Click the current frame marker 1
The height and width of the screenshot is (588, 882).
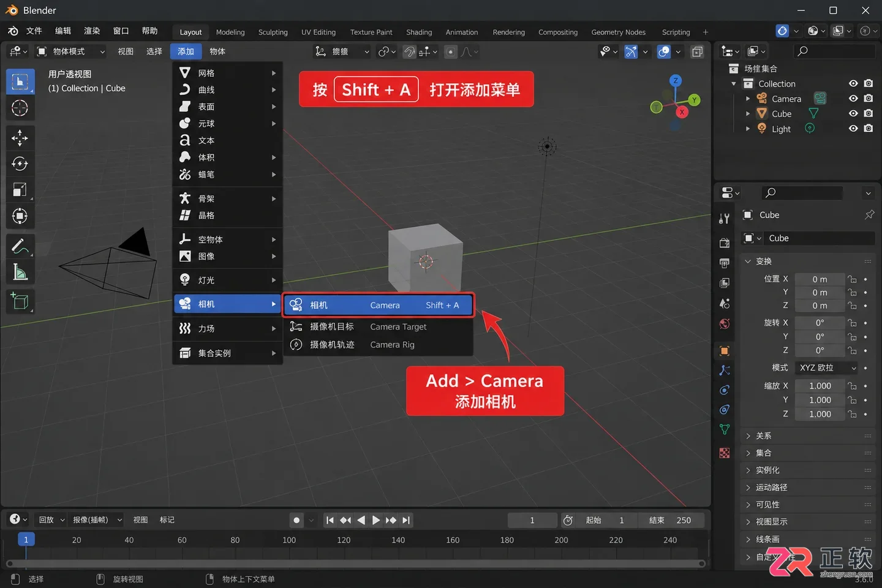(x=26, y=540)
